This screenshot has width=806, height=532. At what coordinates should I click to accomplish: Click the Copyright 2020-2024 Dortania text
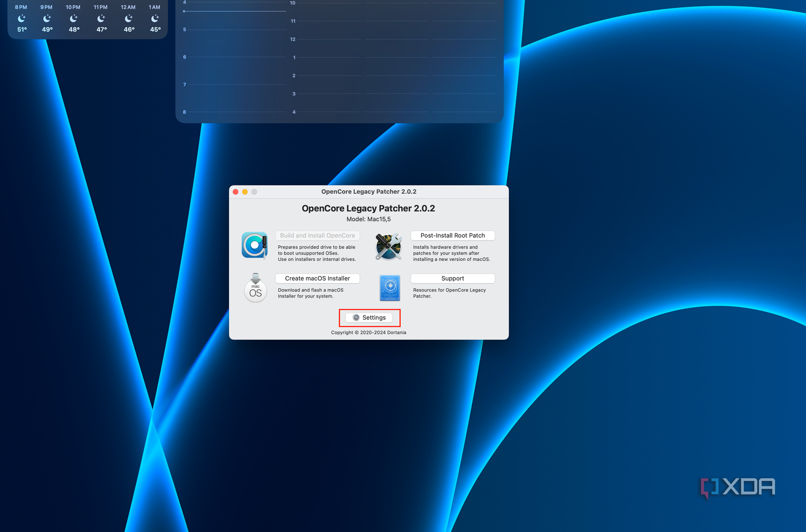(368, 333)
